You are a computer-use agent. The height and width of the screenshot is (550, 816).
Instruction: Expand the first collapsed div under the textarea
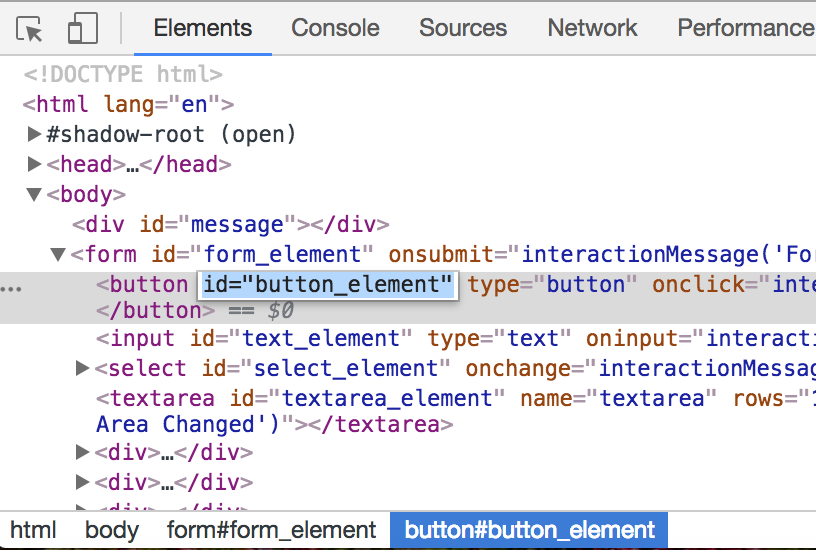(x=83, y=452)
